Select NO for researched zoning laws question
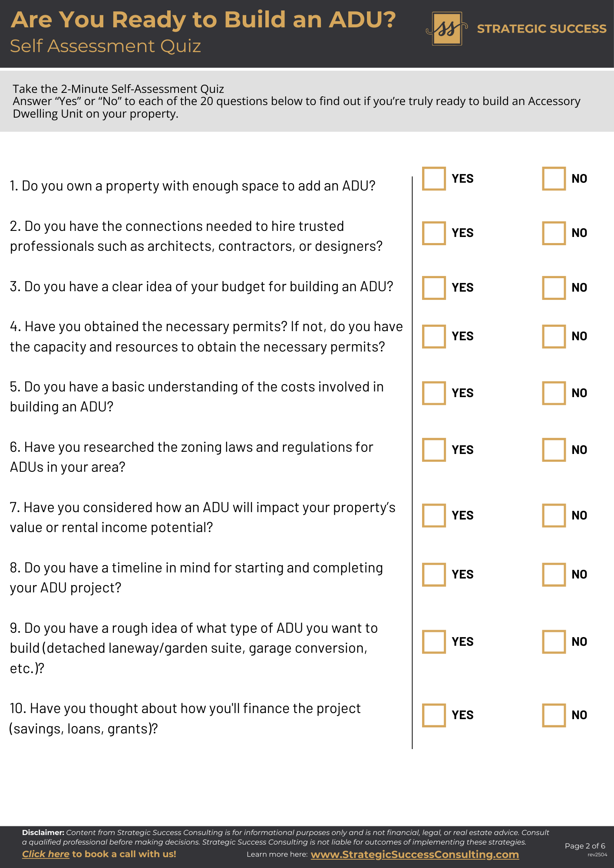 pos(554,450)
